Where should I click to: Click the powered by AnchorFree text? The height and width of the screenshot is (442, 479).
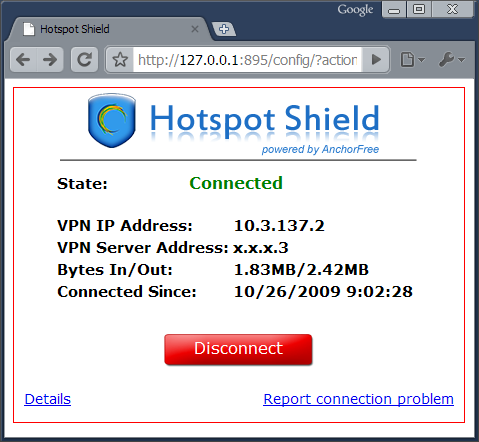point(320,149)
